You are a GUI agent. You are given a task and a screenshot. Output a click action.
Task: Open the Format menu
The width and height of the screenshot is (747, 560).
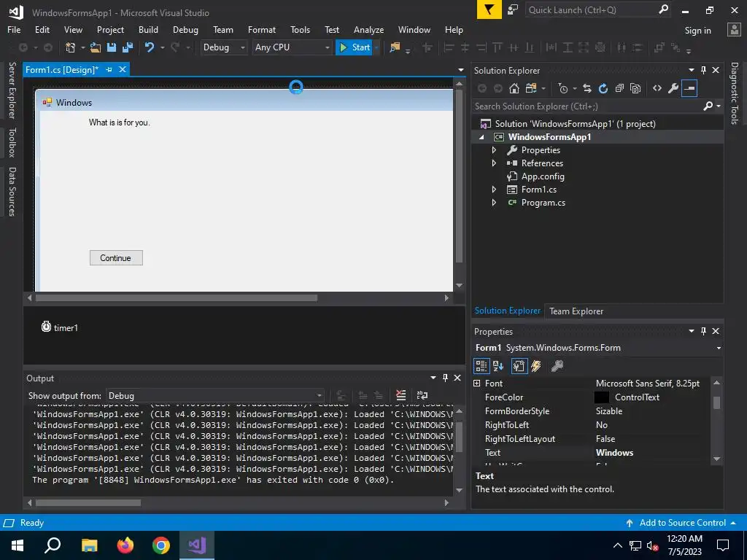coord(262,29)
